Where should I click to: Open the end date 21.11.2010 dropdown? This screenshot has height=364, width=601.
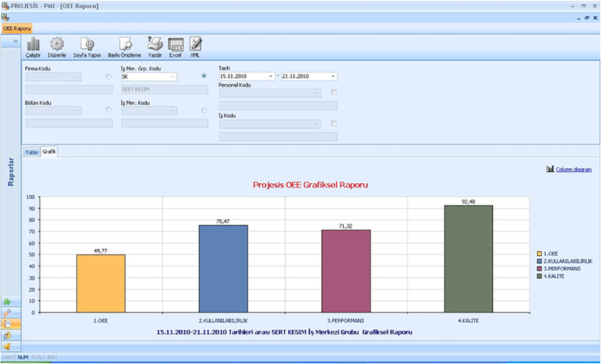point(333,77)
